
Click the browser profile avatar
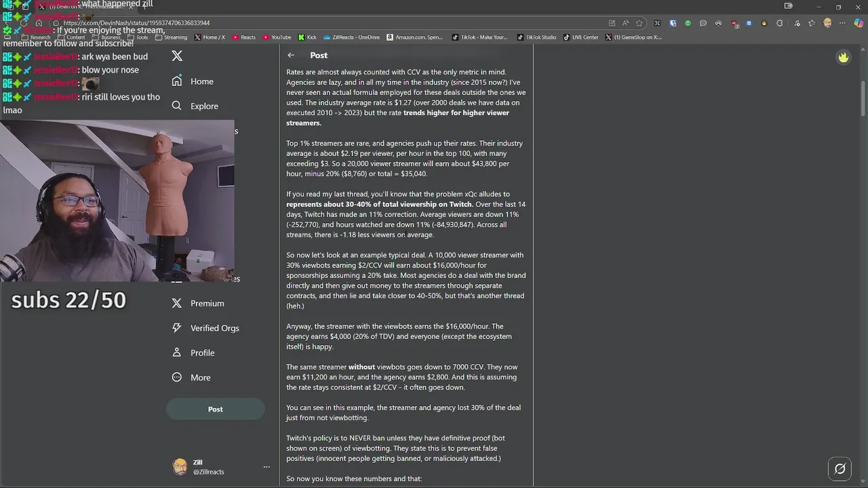(x=827, y=23)
